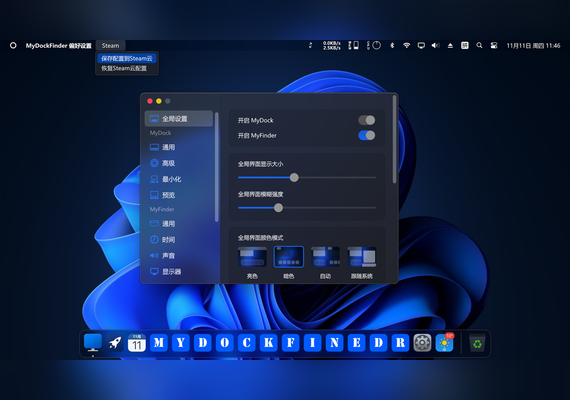The height and width of the screenshot is (400, 570).
Task: Open the MyDockFinder 偏好设置 menu
Action: tap(59, 45)
